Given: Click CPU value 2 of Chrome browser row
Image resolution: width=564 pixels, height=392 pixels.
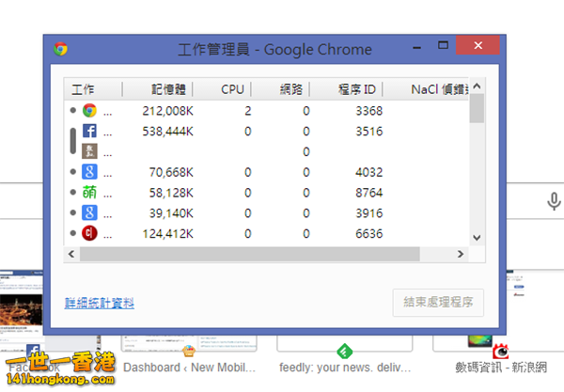Looking at the screenshot, I should pos(248,111).
